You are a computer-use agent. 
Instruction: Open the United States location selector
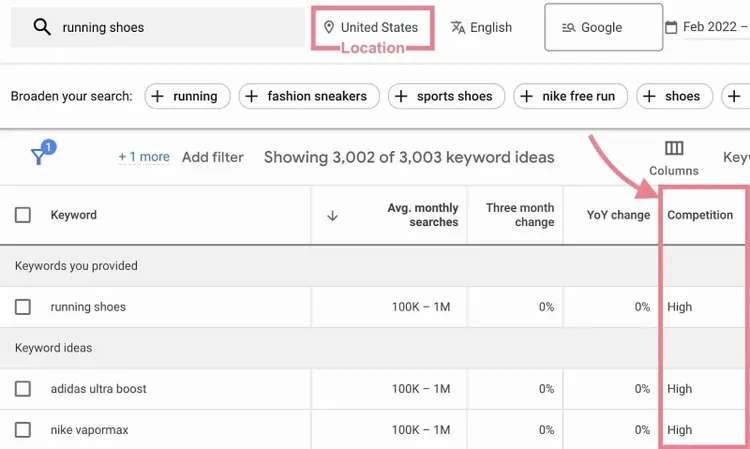point(373,27)
